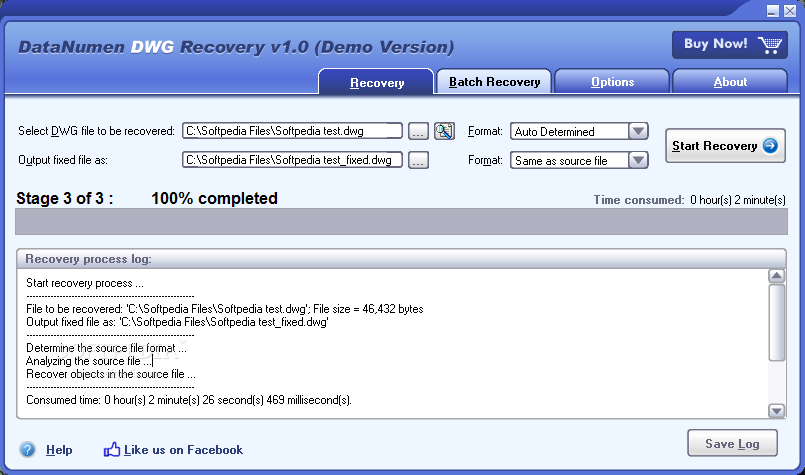Click the 'Consumed time' log line
This screenshot has width=805, height=475.
[x=189, y=400]
